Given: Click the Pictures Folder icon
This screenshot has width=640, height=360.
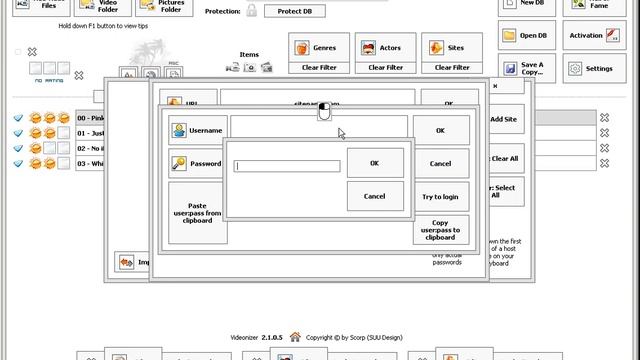Looking at the screenshot, I should click(x=147, y=4).
